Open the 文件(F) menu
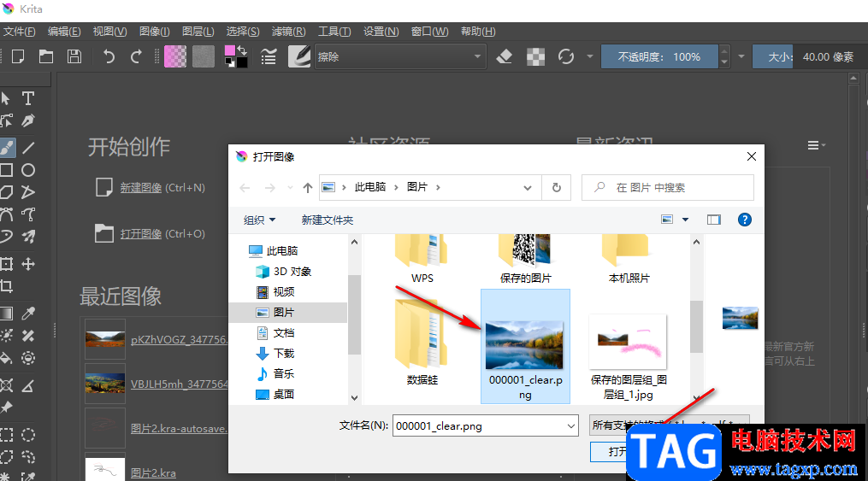Viewport: 868px width, 481px height. (20, 32)
